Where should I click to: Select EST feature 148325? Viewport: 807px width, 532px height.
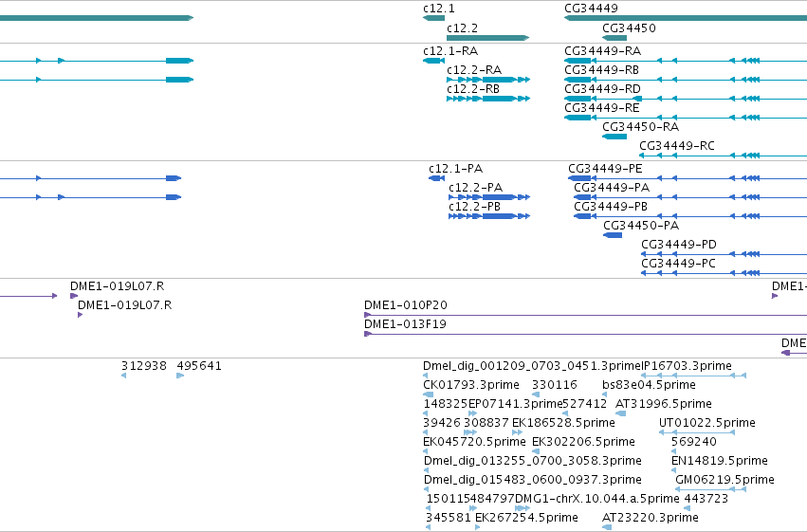pyautogui.click(x=446, y=405)
